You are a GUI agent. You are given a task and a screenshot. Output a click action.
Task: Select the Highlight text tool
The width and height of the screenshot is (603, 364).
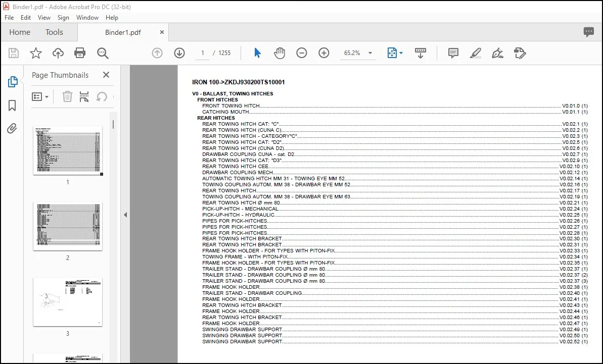click(476, 53)
